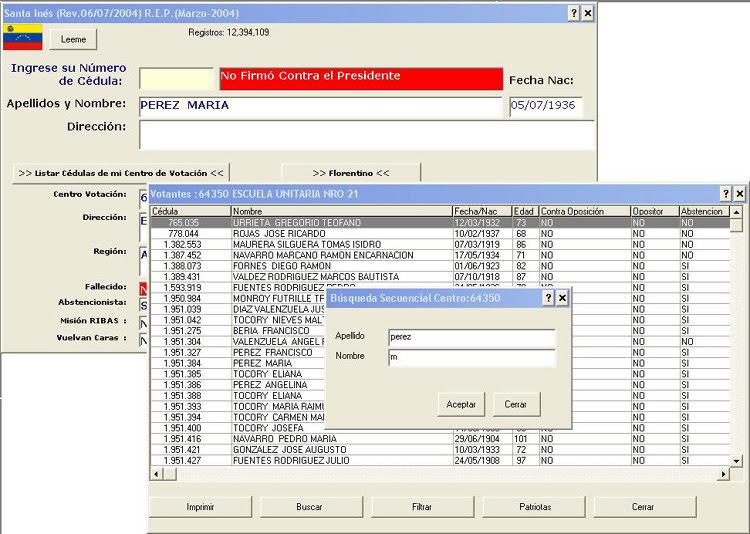This screenshot has width=750, height=534.
Task: Select row FUENTES RODRIGUEZ JULIO
Action: [440, 461]
